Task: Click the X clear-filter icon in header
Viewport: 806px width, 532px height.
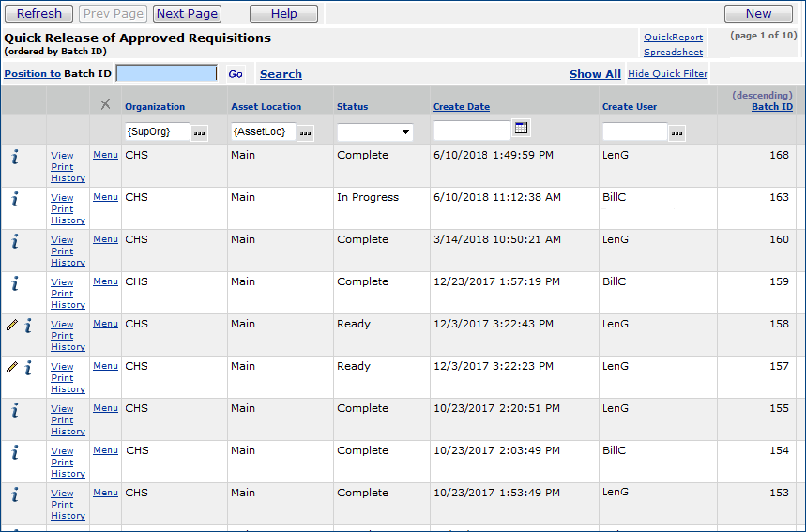Action: [105, 105]
